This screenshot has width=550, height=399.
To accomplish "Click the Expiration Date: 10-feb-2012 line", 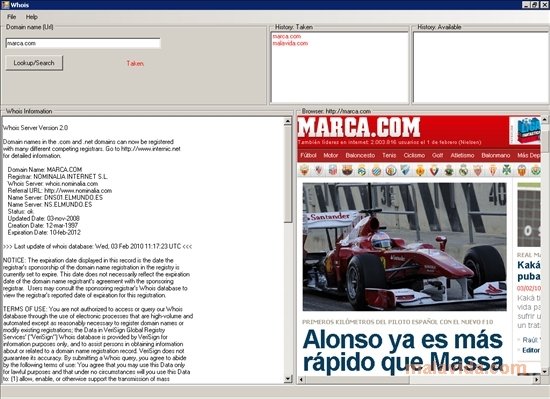I will (x=44, y=232).
